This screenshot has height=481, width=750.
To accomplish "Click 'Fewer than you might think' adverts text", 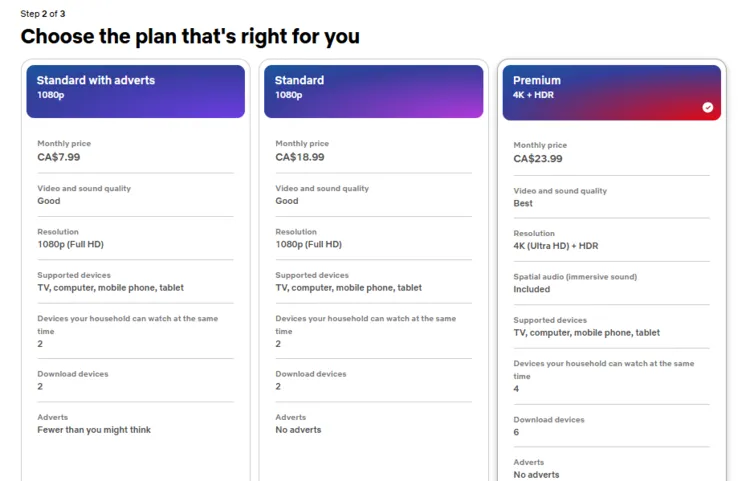I will click(94, 430).
